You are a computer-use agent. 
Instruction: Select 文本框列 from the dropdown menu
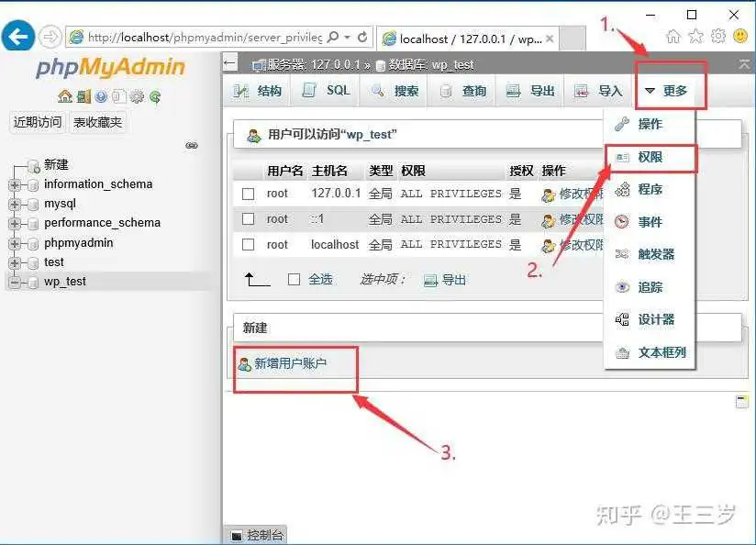coord(650,352)
